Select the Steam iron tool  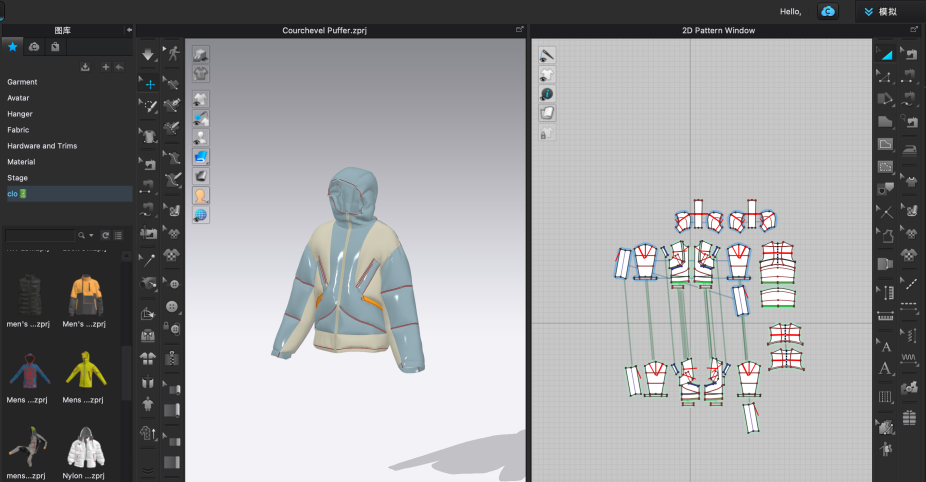(x=909, y=148)
